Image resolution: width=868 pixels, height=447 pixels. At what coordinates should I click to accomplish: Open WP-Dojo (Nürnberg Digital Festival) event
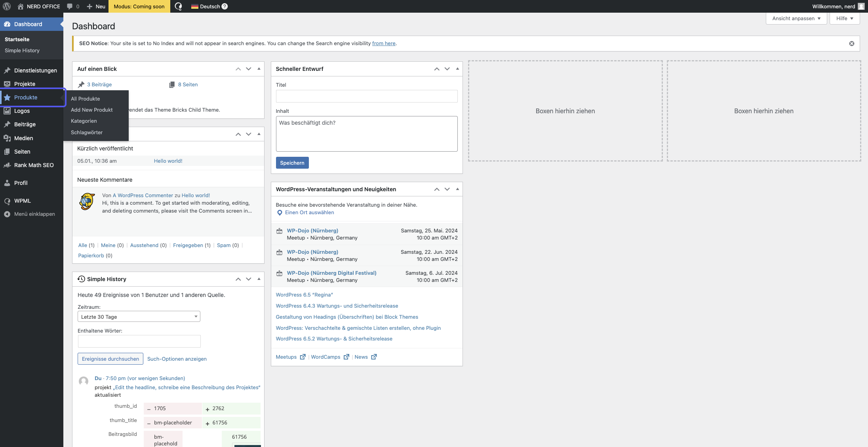pyautogui.click(x=332, y=273)
